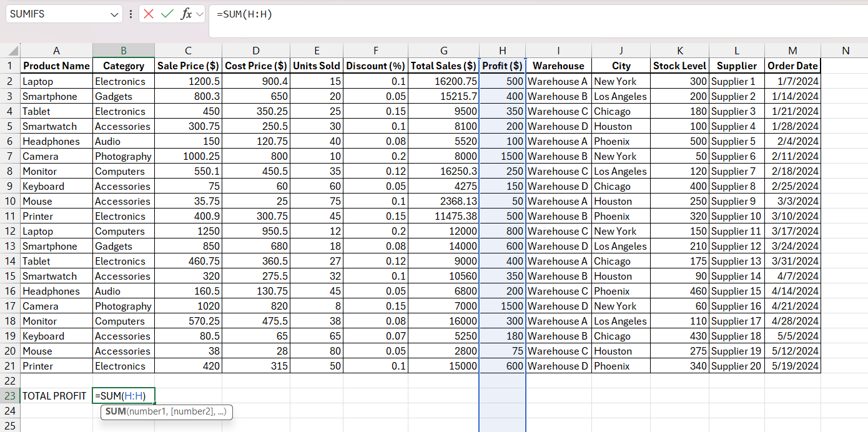Confirm formula with the green checkmark
868x432 pixels.
tap(167, 14)
